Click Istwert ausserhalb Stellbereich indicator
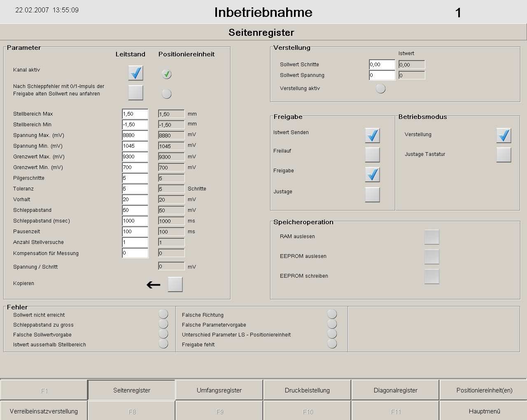 pyautogui.click(x=163, y=343)
